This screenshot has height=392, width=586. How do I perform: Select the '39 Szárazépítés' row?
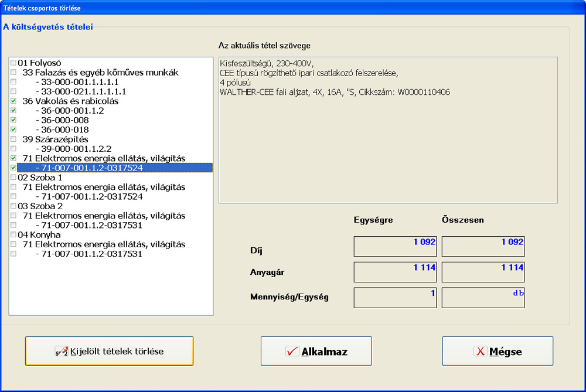55,139
